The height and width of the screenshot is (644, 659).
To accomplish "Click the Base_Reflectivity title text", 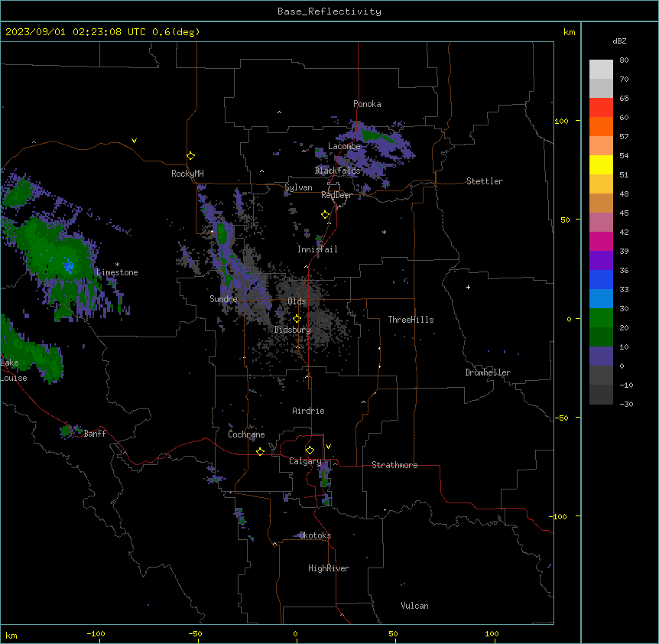I will pyautogui.click(x=329, y=11).
